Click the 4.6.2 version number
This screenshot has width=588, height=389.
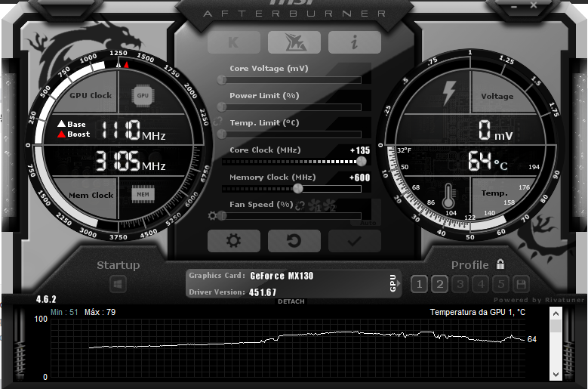click(x=46, y=299)
